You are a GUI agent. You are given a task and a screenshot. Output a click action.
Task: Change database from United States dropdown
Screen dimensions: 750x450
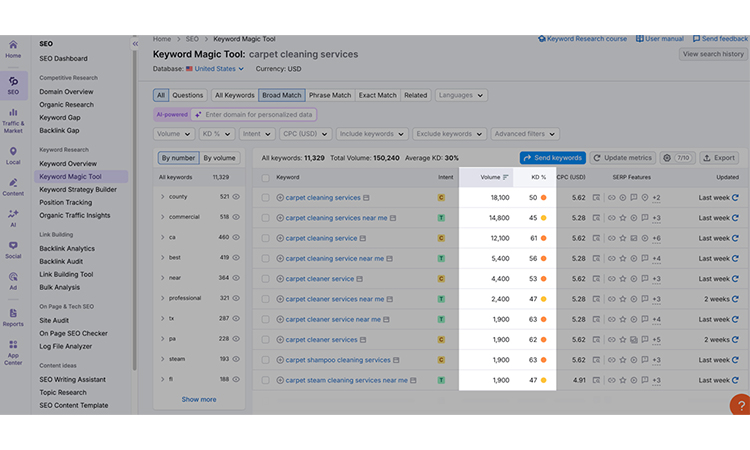[215, 69]
